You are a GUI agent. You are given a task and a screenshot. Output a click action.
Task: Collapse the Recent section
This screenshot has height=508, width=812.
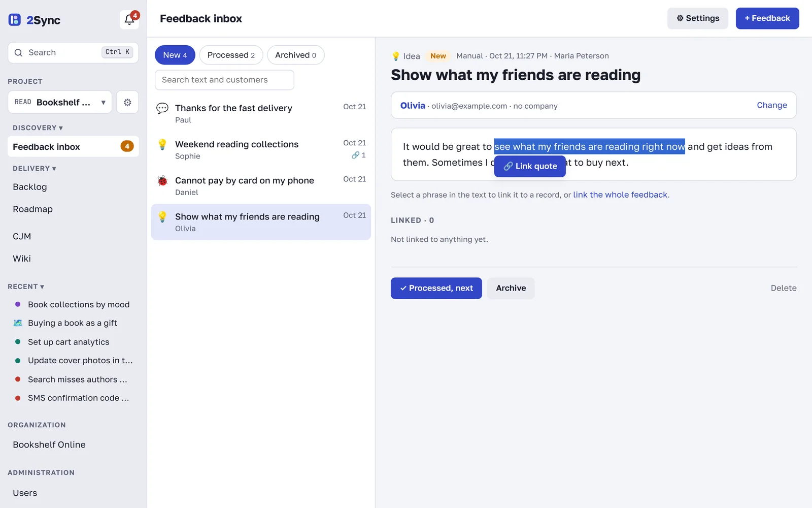[26, 287]
